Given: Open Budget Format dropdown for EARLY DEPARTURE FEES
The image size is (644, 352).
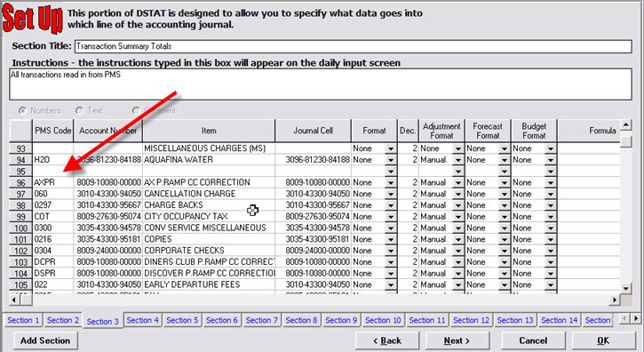Looking at the screenshot, I should [x=551, y=285].
